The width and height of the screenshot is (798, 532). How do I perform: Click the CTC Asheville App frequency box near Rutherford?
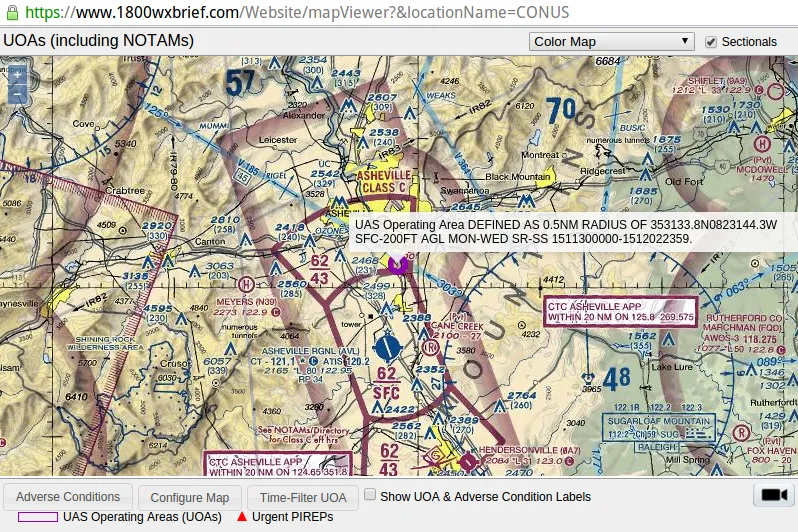pos(620,311)
